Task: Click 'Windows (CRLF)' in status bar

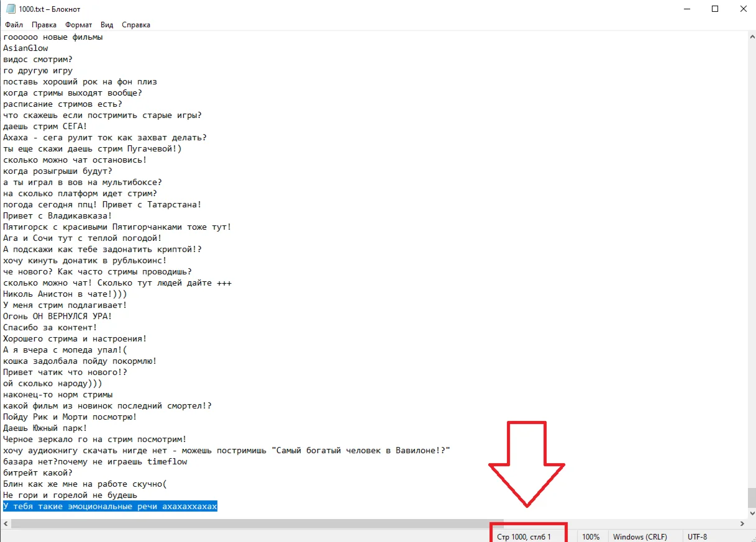Action: tap(639, 536)
